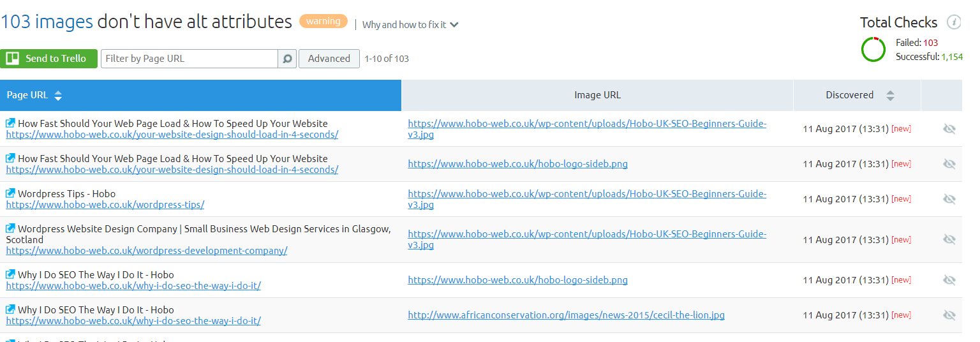This screenshot has width=980, height=342.
Task: Open the '103 images' link in heading
Action: 47,22
